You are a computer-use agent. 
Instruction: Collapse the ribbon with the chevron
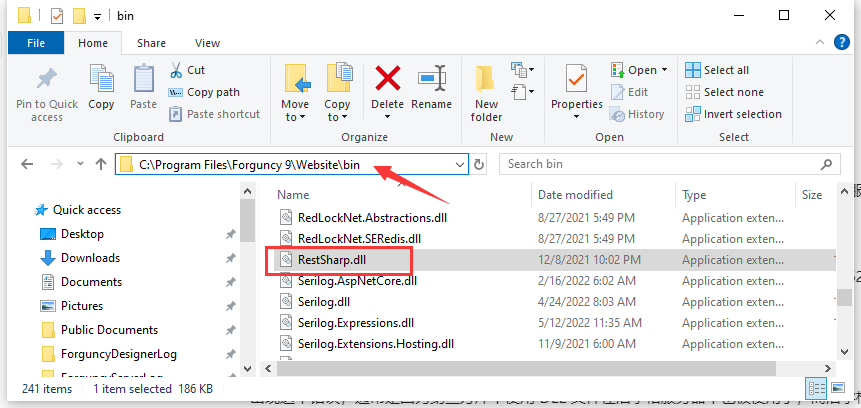tap(819, 42)
